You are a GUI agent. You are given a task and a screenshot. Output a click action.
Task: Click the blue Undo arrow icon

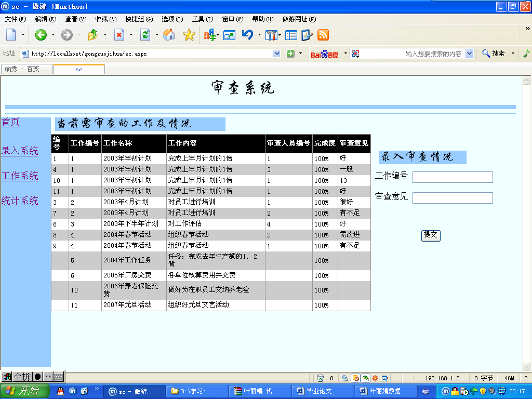point(248,35)
